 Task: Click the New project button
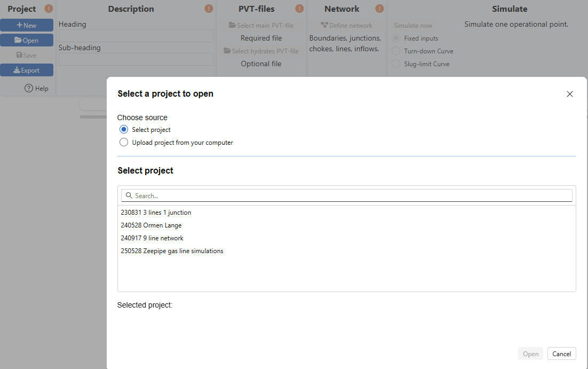coord(27,25)
